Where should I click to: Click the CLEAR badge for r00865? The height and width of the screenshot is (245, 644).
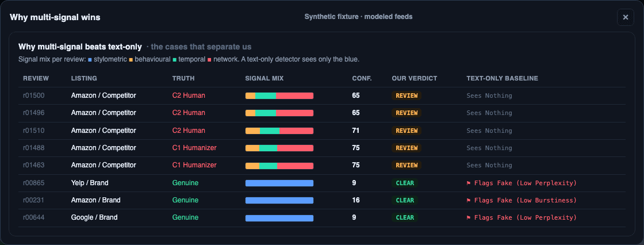(x=405, y=182)
